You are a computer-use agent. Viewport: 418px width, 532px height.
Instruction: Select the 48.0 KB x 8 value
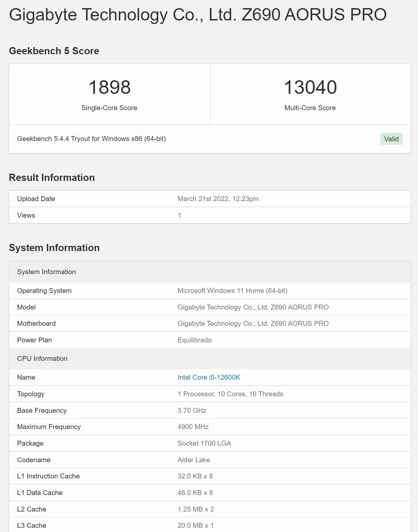point(195,493)
